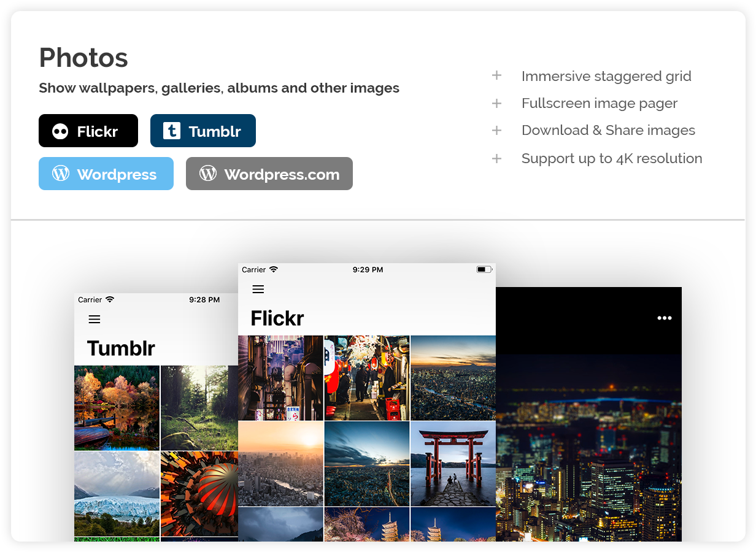
Task: Open the red lantern street market photo in Flickr
Action: (367, 378)
